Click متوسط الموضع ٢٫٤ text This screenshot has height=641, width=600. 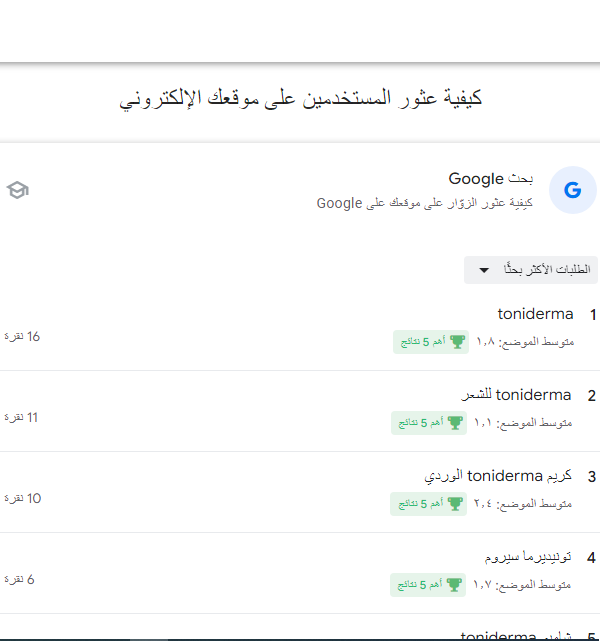pyautogui.click(x=523, y=503)
